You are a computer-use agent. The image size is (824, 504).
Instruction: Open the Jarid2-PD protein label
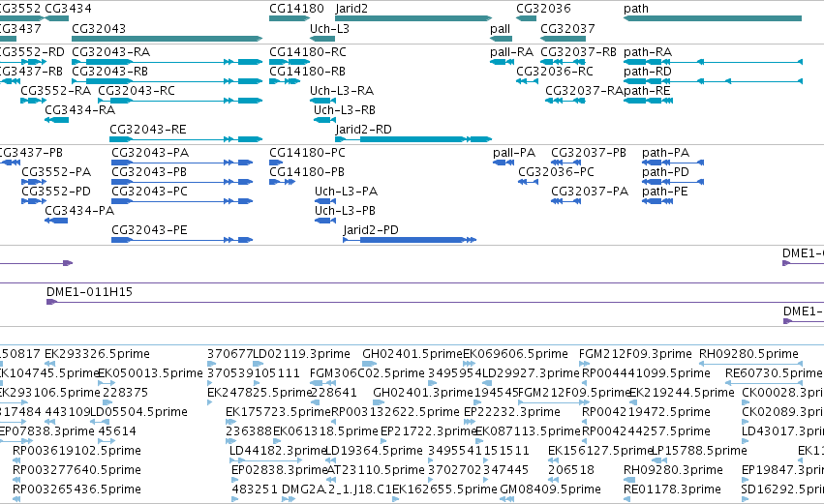point(371,230)
